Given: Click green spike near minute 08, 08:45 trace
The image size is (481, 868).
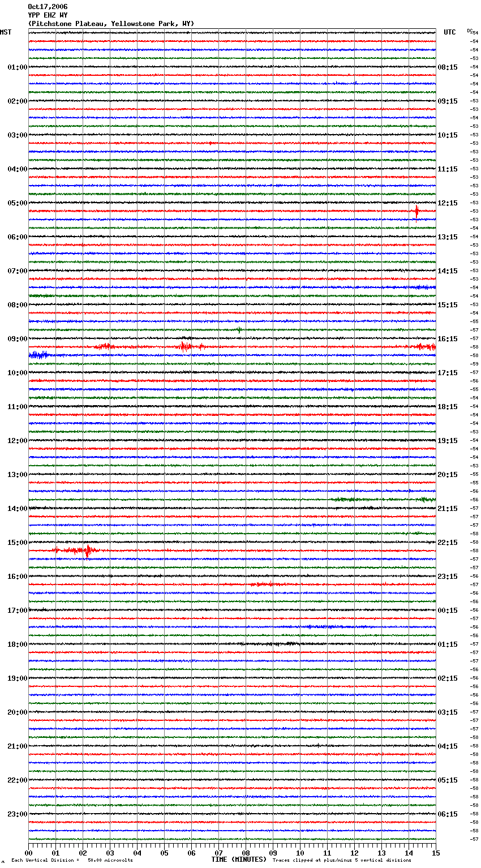Looking at the screenshot, I should (239, 329).
